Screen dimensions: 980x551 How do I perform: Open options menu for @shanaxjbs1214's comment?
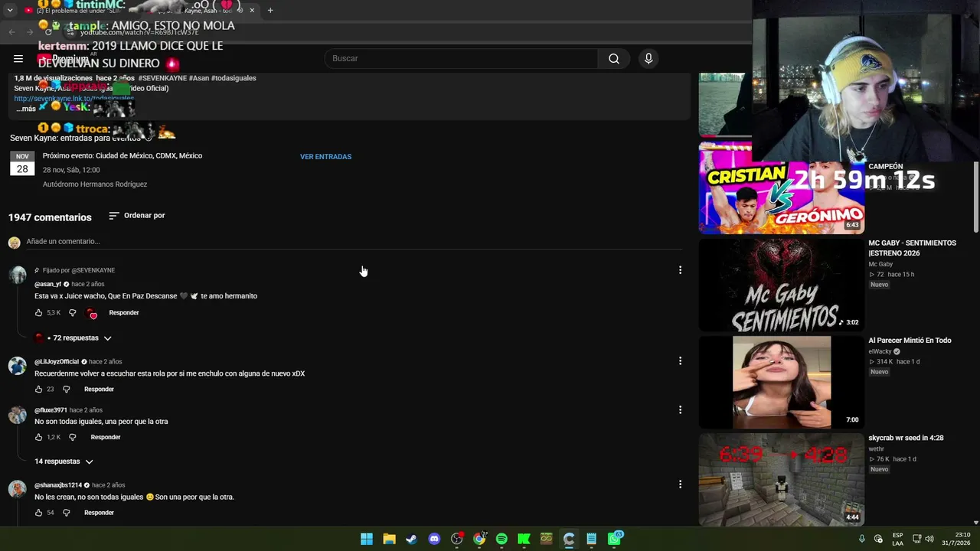point(680,484)
